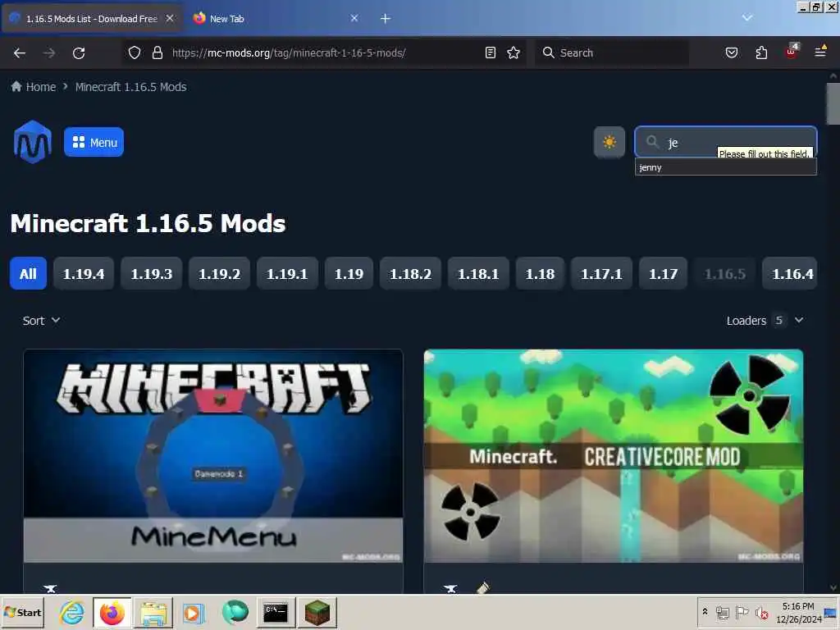
Task: Select the 1.19.2 version filter
Action: pos(219,274)
